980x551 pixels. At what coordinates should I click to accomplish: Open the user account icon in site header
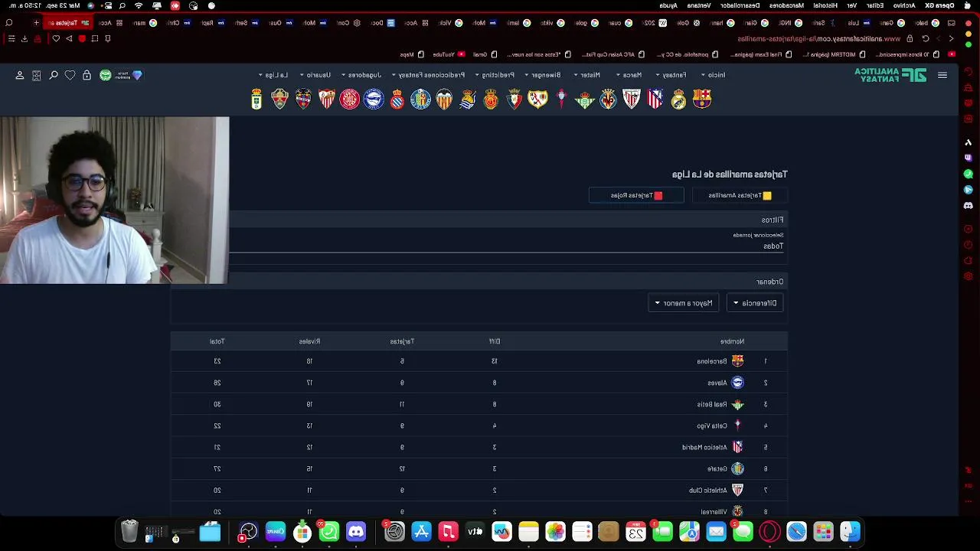point(20,75)
